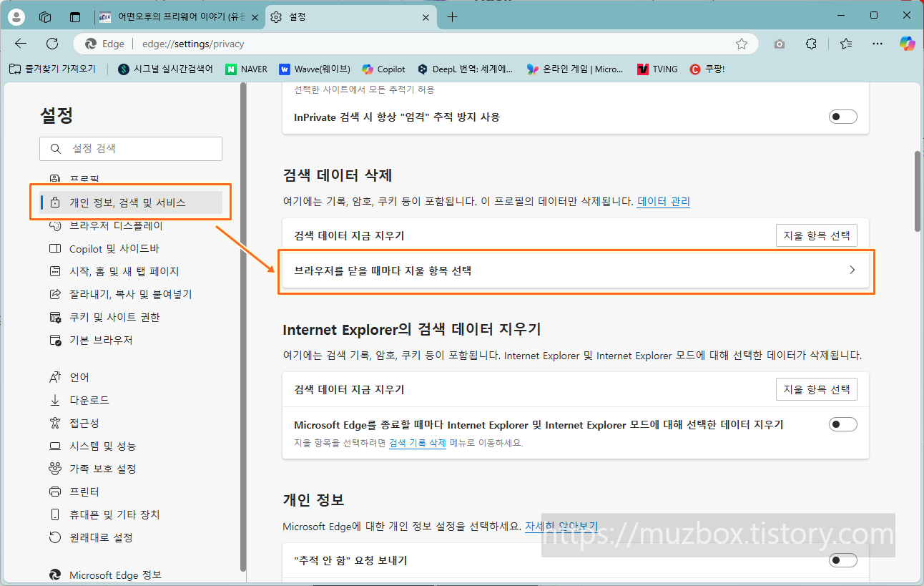
Task: Open 온라인 게임 bookmark
Action: click(x=575, y=69)
